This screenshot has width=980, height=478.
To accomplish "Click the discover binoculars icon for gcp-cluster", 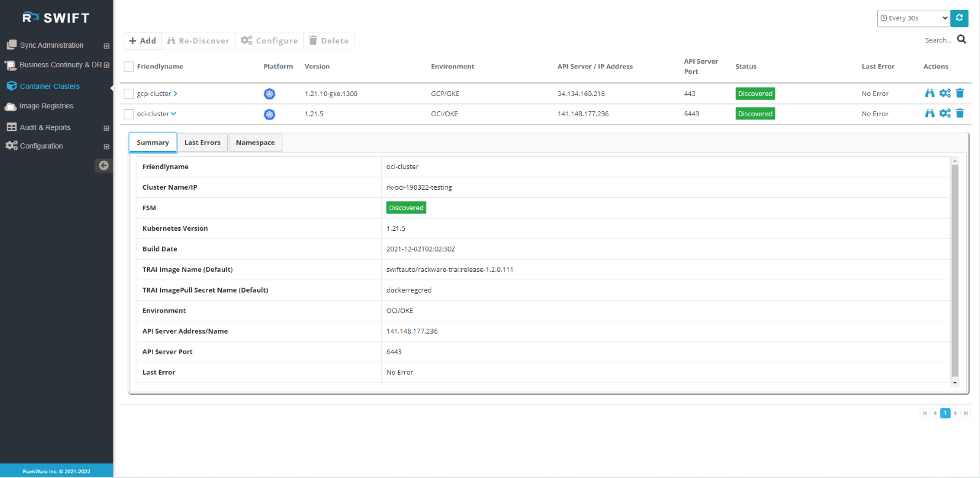I will tap(930, 94).
